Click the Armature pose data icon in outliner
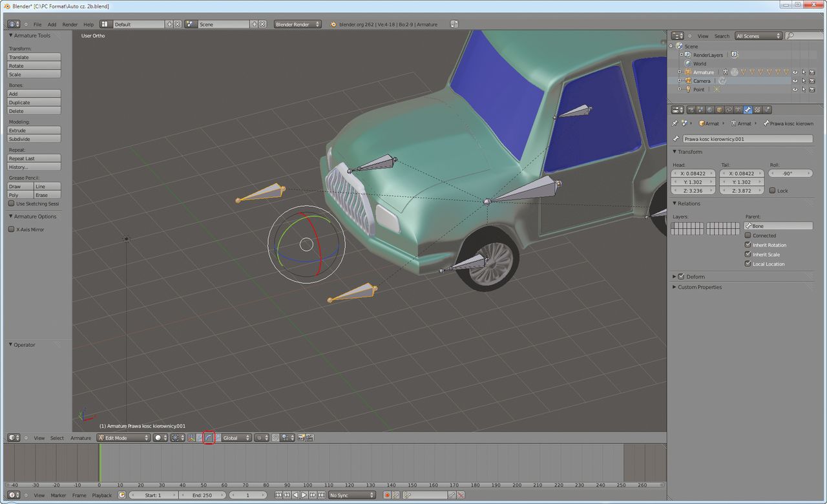The image size is (827, 504). pyautogui.click(x=725, y=72)
